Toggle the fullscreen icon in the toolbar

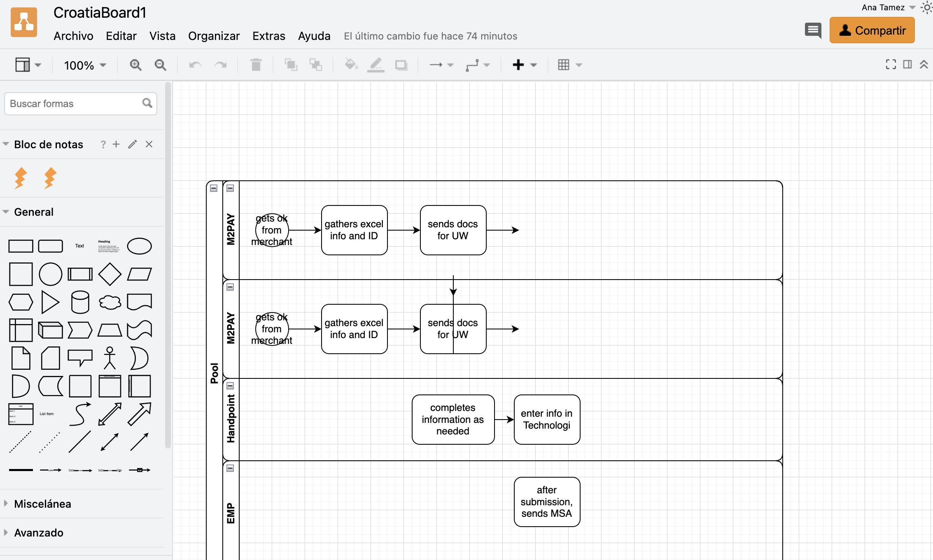(891, 64)
